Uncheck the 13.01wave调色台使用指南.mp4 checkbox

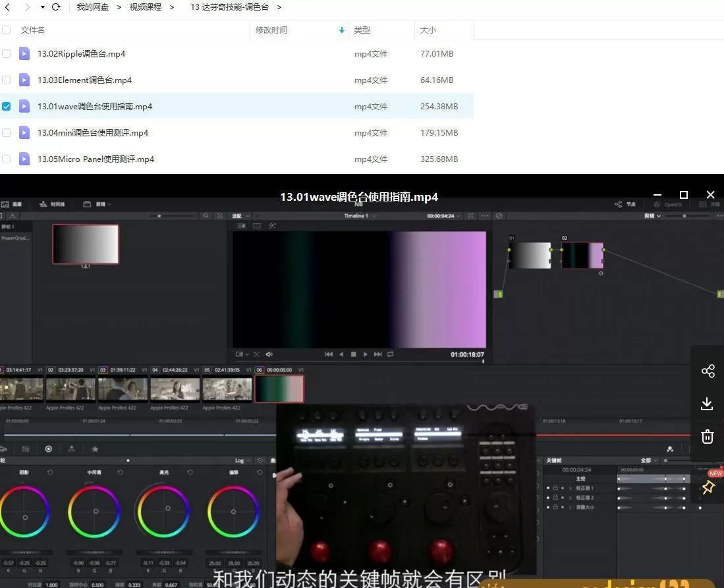(7, 107)
